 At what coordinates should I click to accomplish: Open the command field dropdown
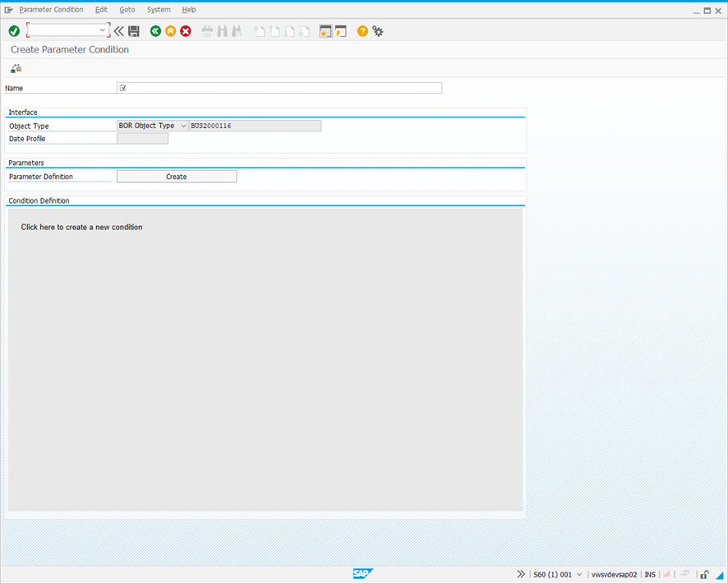click(x=103, y=30)
